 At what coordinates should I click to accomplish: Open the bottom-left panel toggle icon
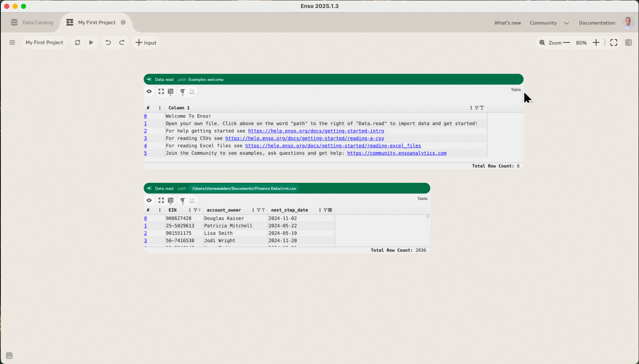9,356
